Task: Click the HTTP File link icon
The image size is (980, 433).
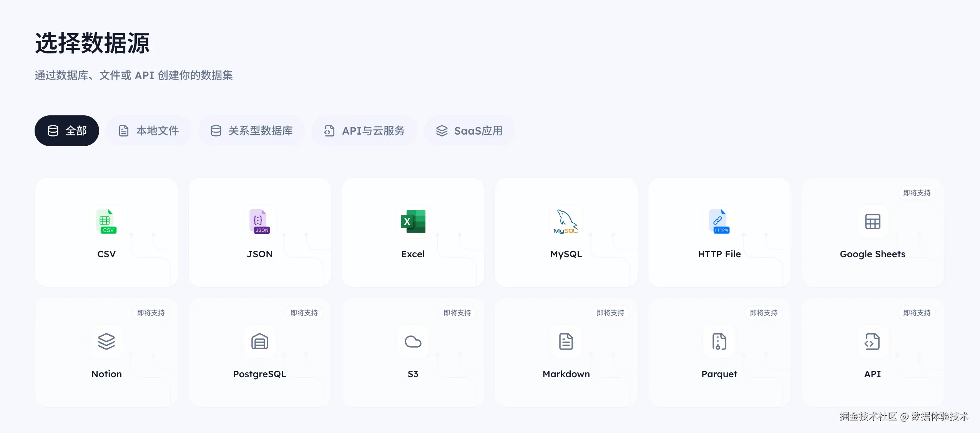Action: (x=719, y=221)
